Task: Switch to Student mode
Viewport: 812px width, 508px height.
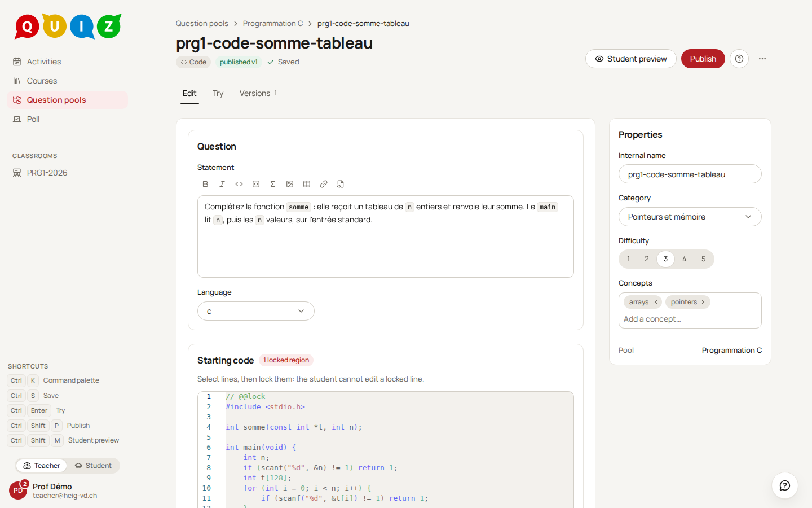Action: coord(93,466)
